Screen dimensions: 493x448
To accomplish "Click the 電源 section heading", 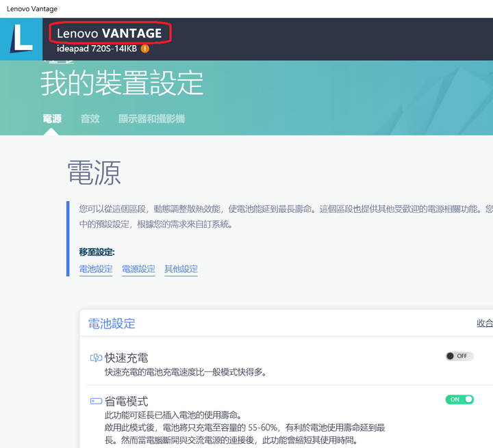I will (x=94, y=172).
